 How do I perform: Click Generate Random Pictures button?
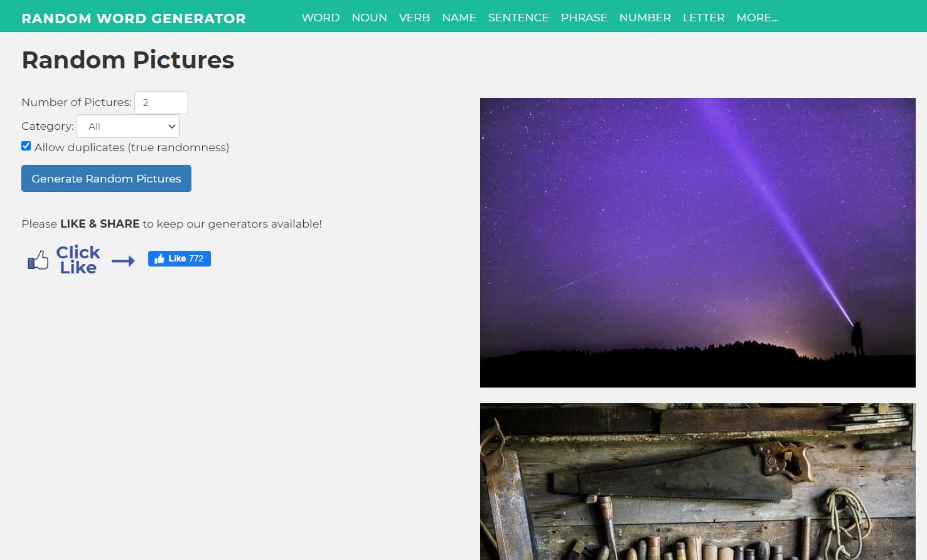coord(106,179)
